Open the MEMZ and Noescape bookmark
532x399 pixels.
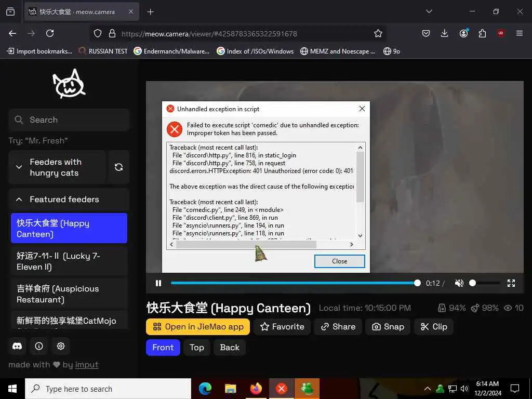(338, 51)
